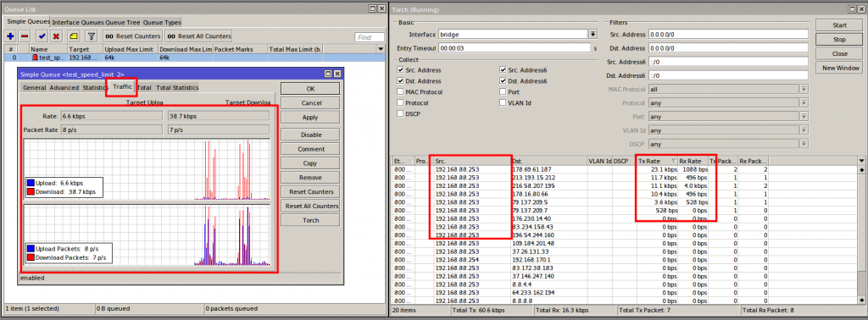The image size is (868, 320).
Task: Enable DSCP collect checkbox
Action: point(400,113)
